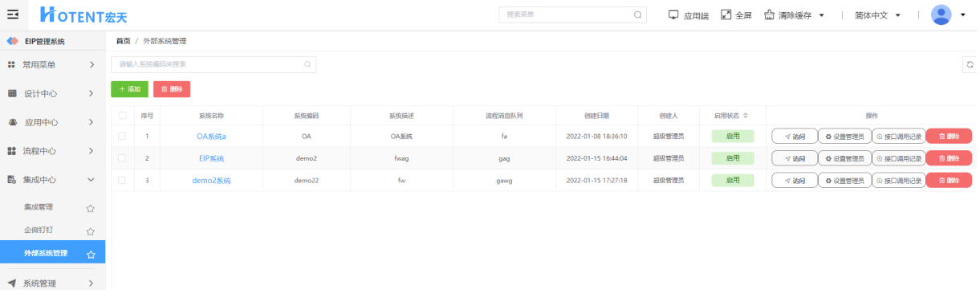
Task: Go to 首页 breadcrumb
Action: [124, 41]
